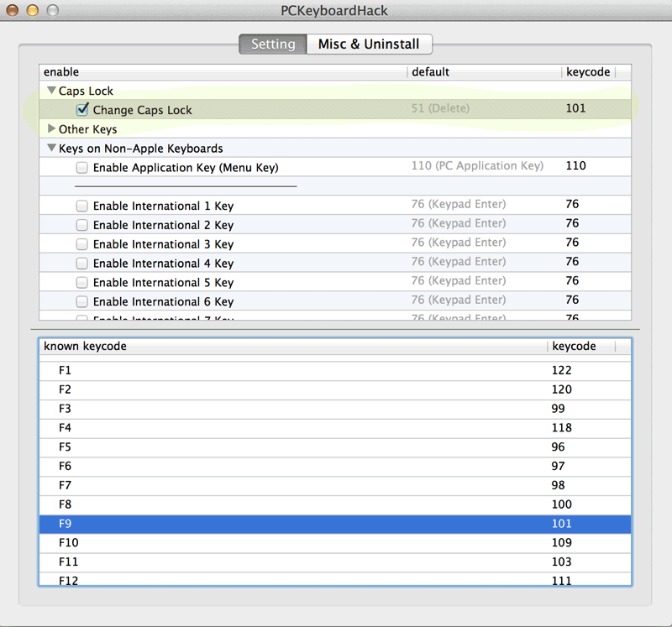Click the PCKeyboardHack window title

(x=334, y=10)
